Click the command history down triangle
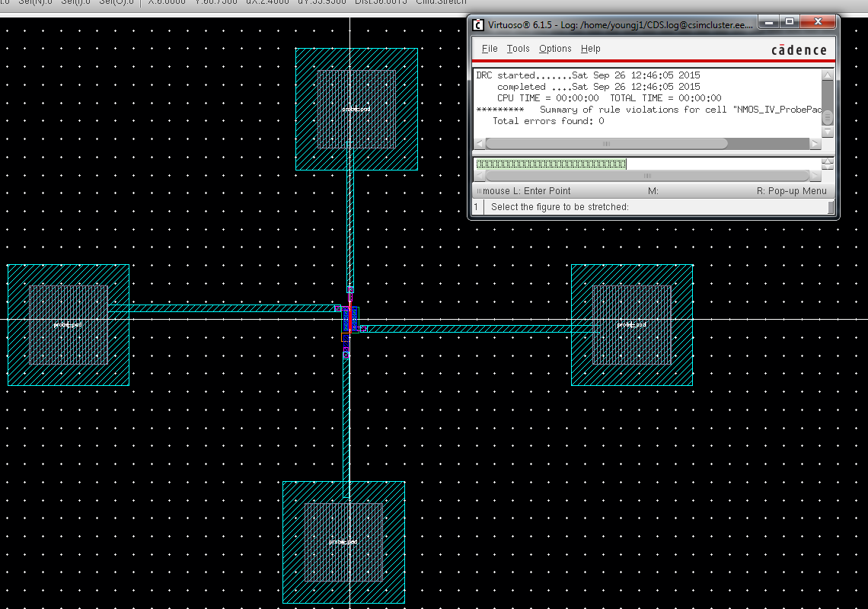The width and height of the screenshot is (868, 609). [x=826, y=166]
